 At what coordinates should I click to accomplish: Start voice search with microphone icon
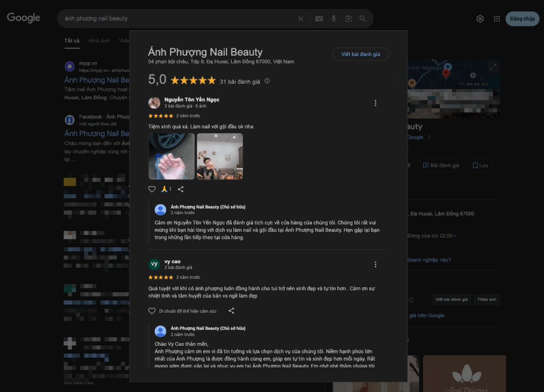point(334,19)
